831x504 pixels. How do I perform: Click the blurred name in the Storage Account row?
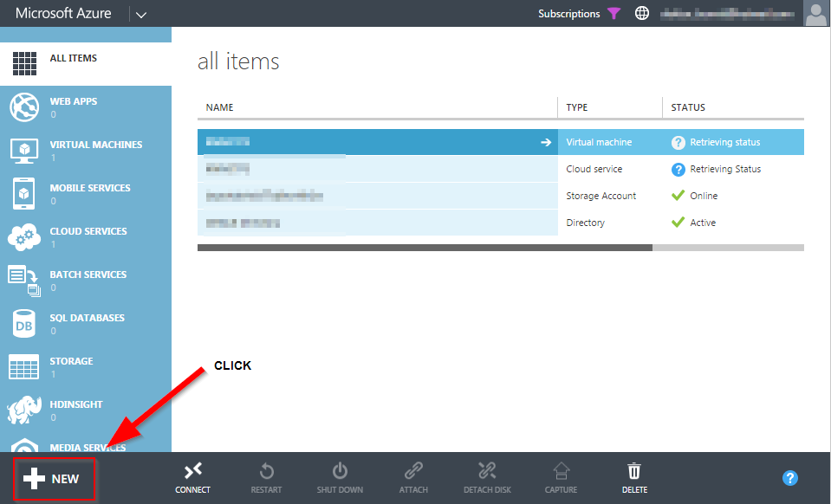(264, 196)
